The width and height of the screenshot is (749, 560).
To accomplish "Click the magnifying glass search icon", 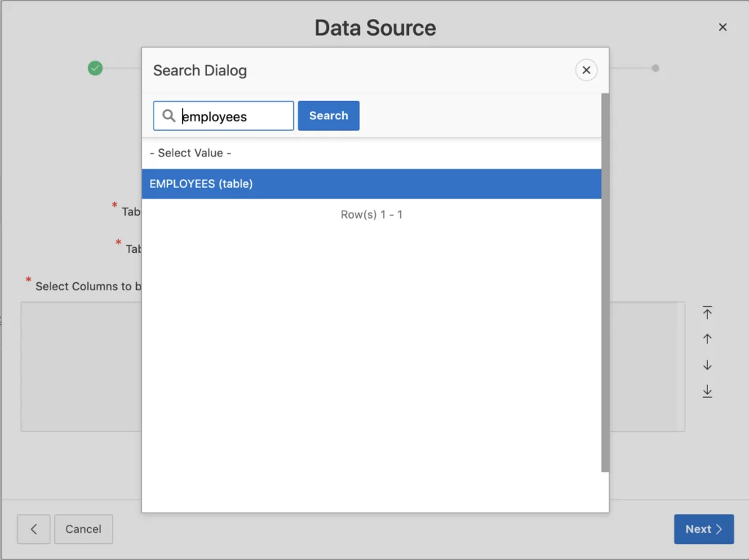I will [x=169, y=116].
